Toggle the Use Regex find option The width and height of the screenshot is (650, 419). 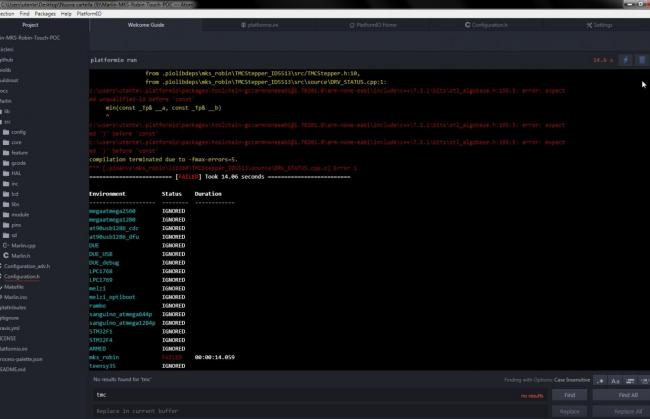[x=600, y=380]
